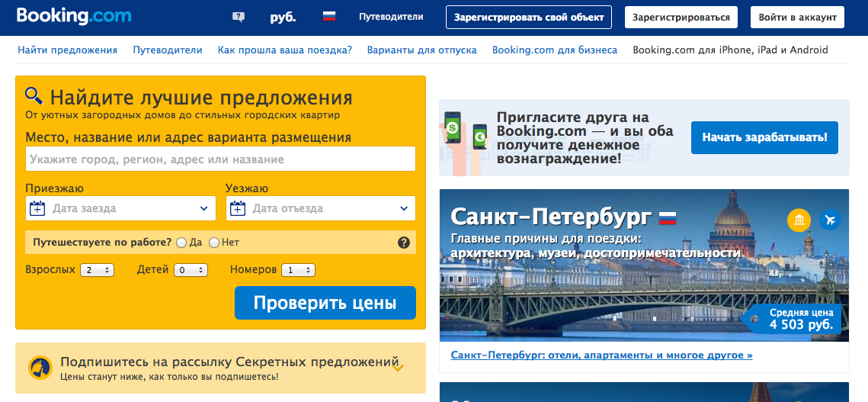
Task: Click Начать зарабатывать! button
Action: [x=764, y=137]
